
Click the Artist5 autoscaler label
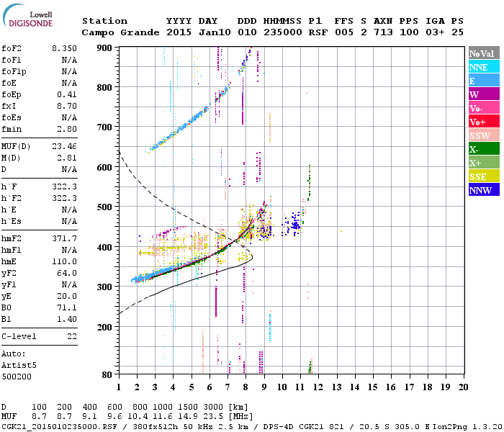[19, 366]
